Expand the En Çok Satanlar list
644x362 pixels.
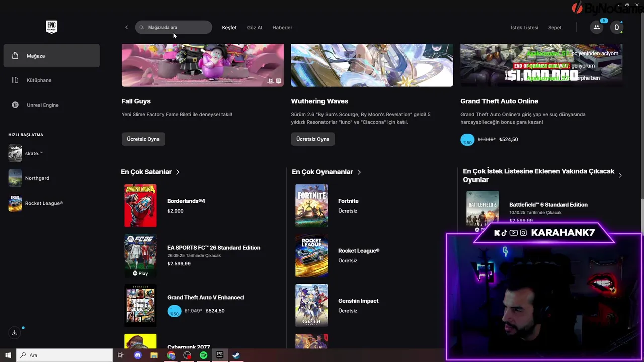coord(150,172)
